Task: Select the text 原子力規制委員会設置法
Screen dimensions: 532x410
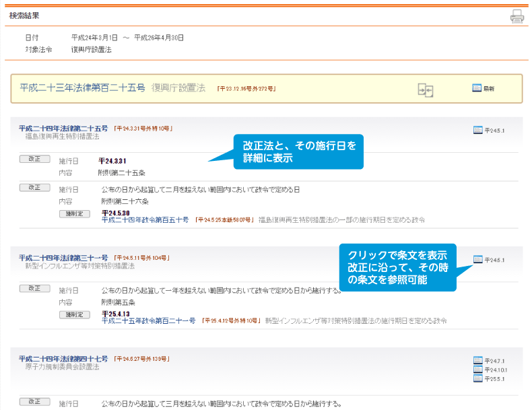Action: point(63,367)
